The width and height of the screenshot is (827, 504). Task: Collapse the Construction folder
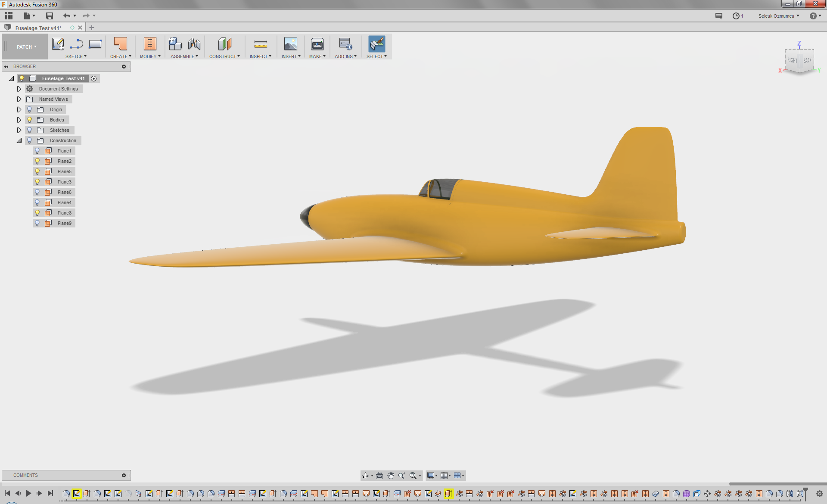[x=19, y=140]
